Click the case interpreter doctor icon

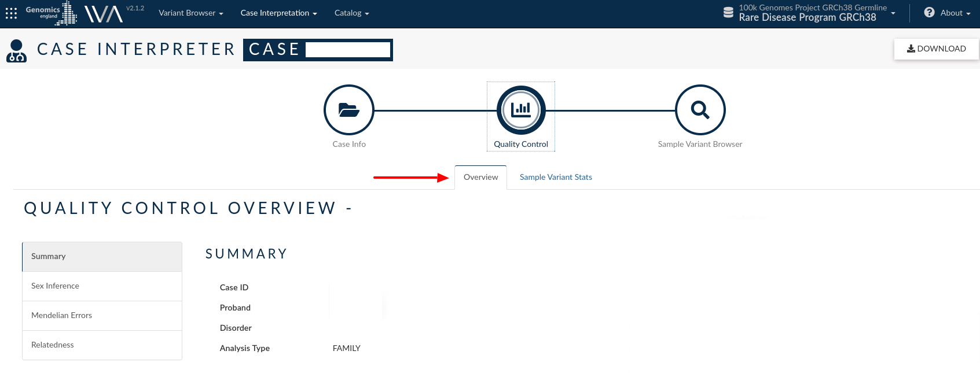coord(17,50)
